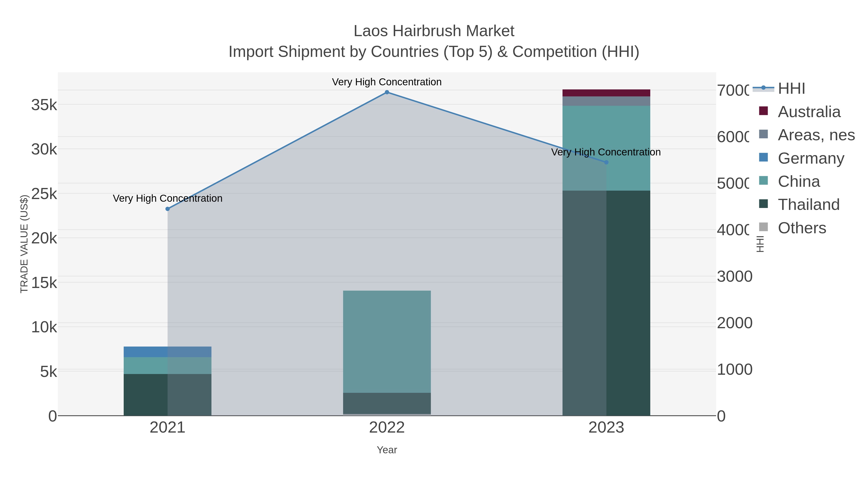
Task: Click the 'Laos Hairbrush Market' chart title
Action: [434, 31]
